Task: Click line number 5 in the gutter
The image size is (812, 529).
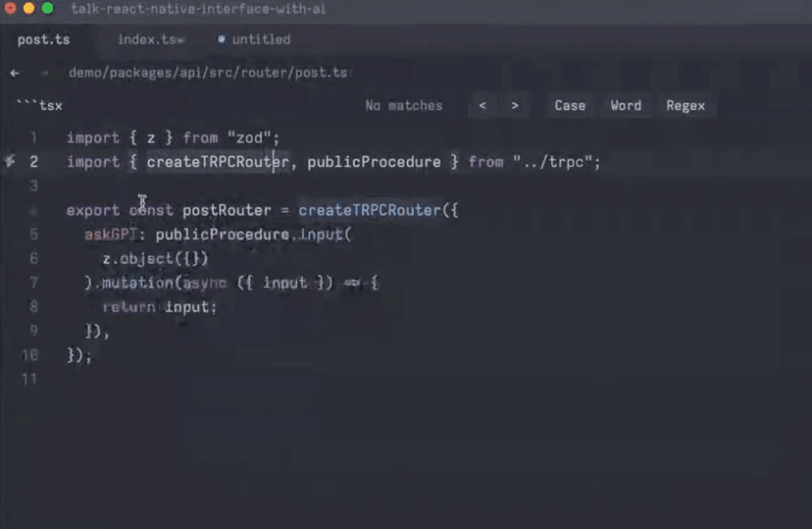Action: tap(33, 235)
